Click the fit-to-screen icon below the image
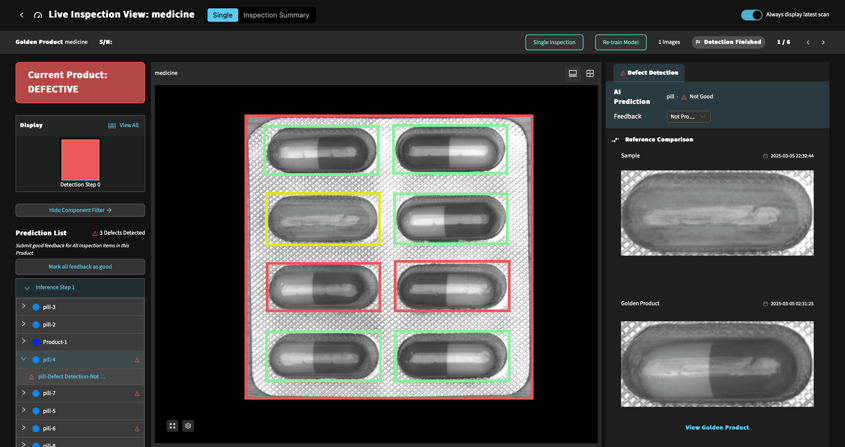This screenshot has height=447, width=845. coord(172,426)
